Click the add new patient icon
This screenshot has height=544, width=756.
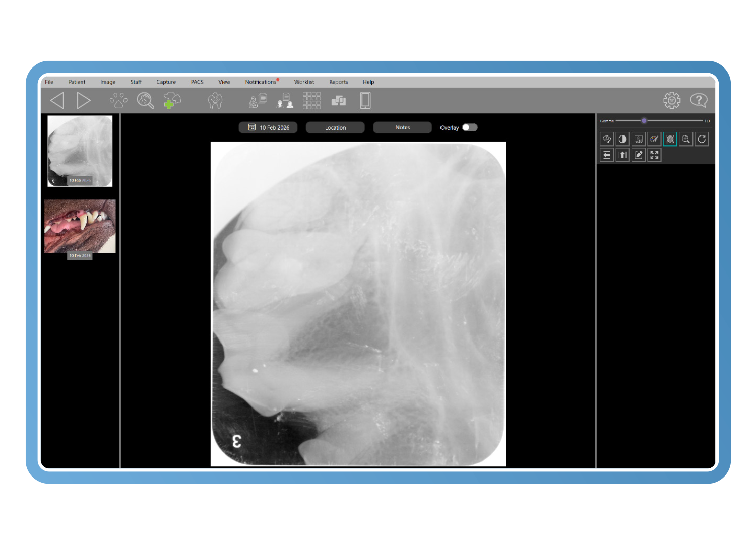coord(172,101)
